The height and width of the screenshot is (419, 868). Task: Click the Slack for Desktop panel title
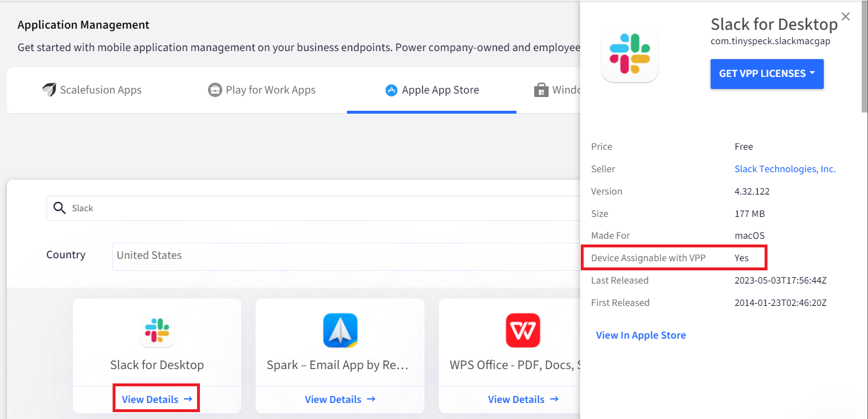[774, 24]
